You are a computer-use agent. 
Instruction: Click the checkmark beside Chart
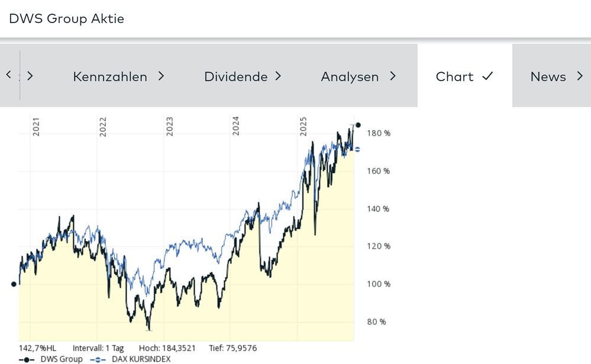(x=487, y=76)
